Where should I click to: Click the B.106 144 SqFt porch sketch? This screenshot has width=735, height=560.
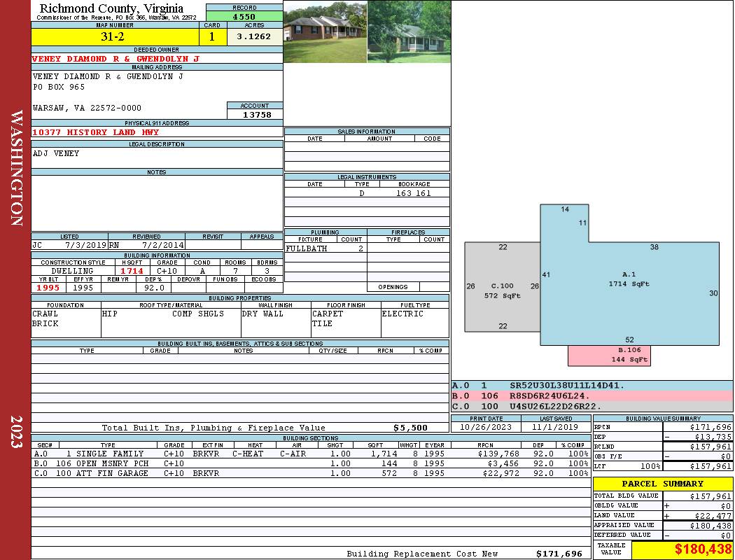point(610,355)
